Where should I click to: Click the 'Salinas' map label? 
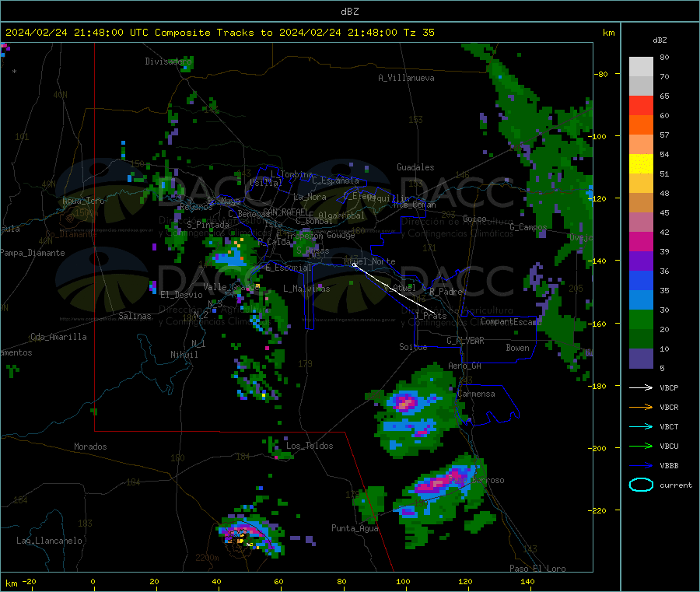(x=135, y=316)
